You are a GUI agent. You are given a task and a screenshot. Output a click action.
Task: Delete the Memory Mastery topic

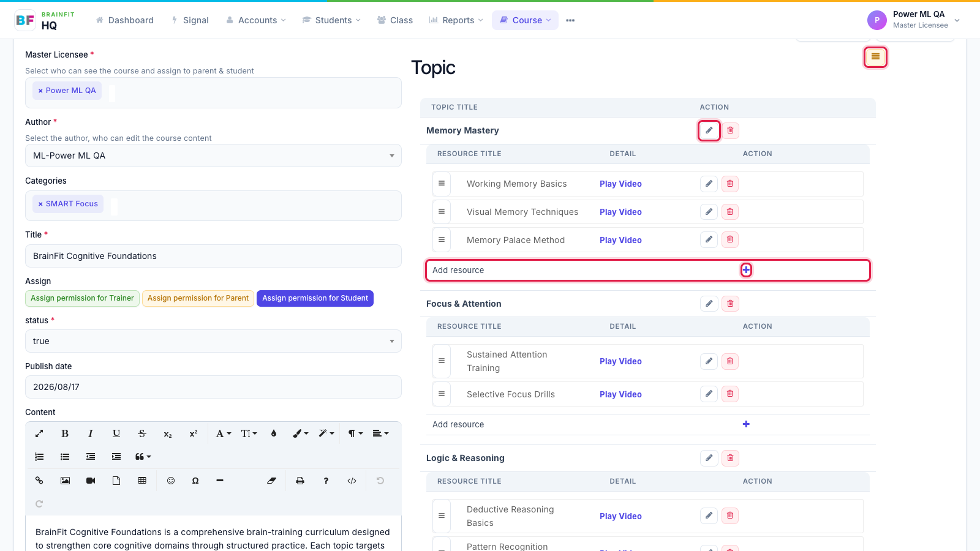click(x=730, y=130)
